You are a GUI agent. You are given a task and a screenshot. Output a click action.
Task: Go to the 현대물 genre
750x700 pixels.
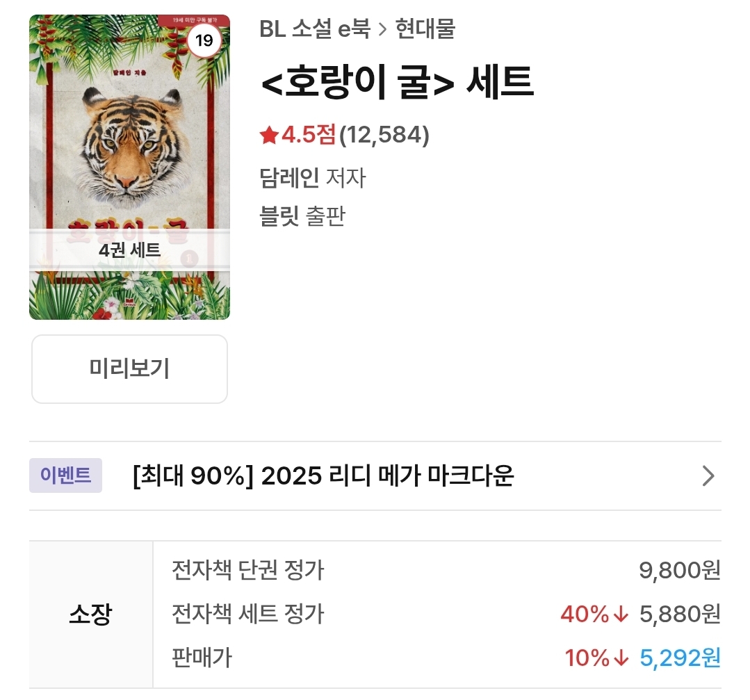coord(425,29)
